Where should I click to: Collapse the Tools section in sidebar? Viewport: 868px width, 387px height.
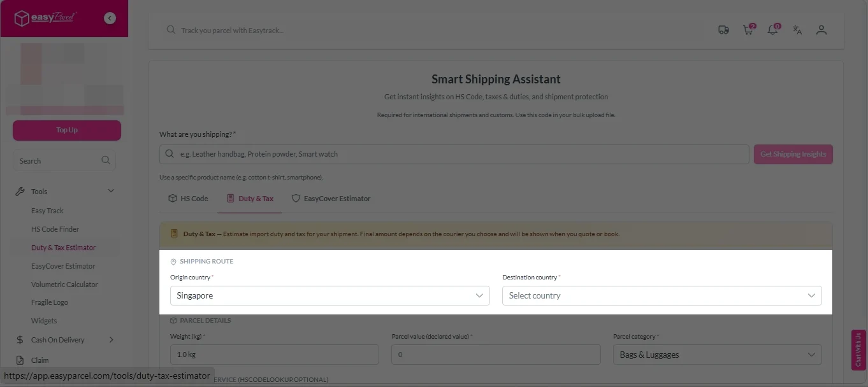tap(110, 190)
